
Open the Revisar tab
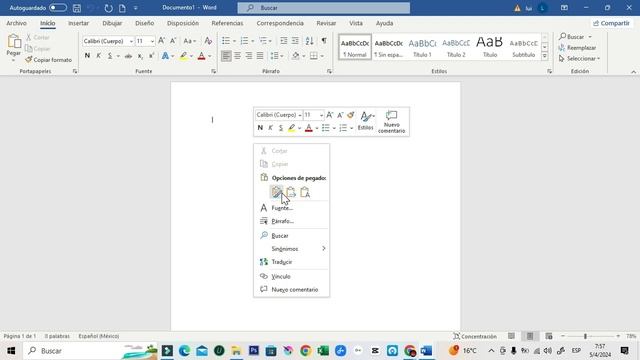326,23
